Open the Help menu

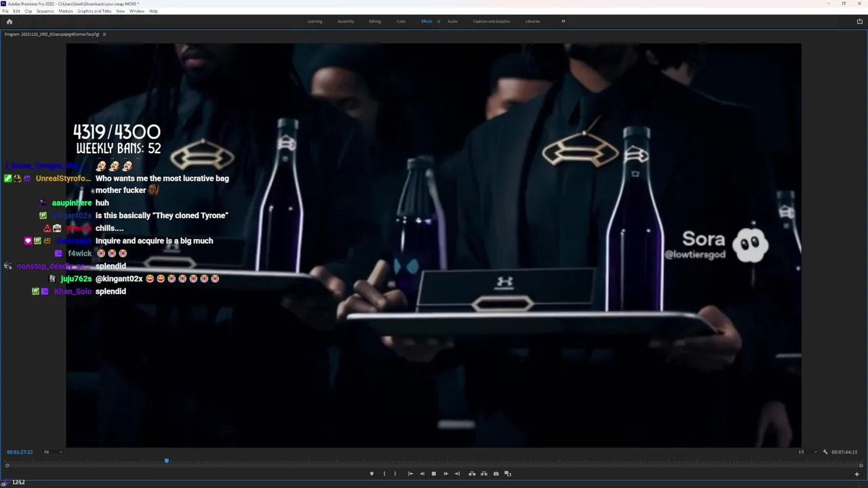pos(153,11)
